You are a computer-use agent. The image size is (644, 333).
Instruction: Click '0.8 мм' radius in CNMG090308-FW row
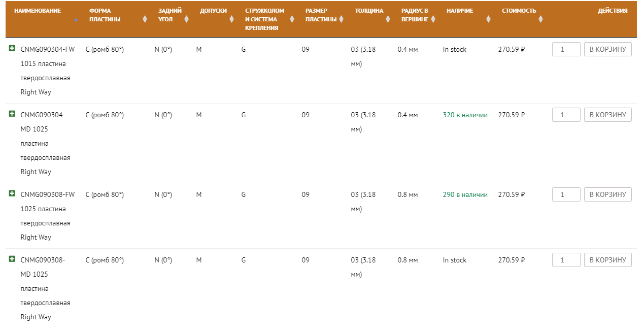click(408, 194)
